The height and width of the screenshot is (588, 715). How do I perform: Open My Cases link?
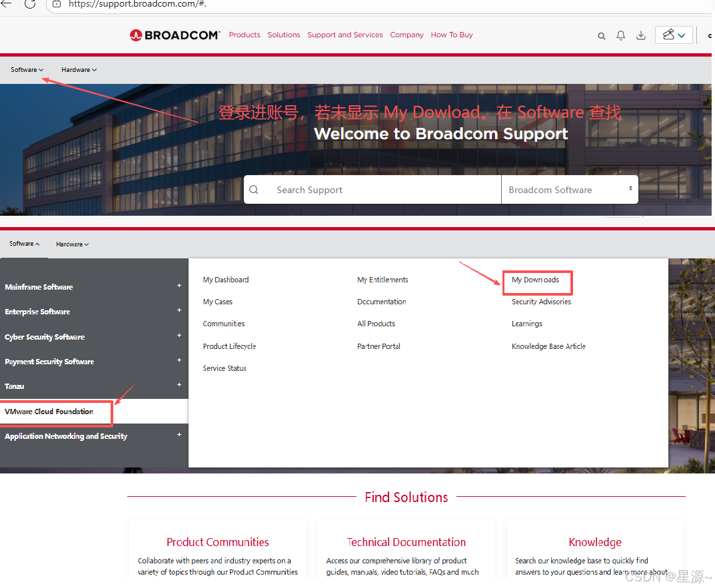(217, 302)
